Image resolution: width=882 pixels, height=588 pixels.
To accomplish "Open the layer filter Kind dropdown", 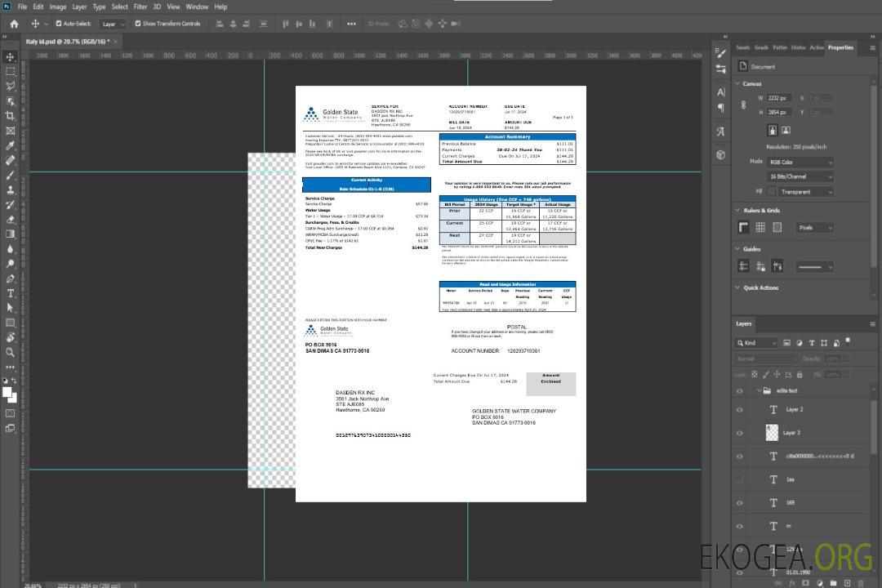I will [x=756, y=343].
